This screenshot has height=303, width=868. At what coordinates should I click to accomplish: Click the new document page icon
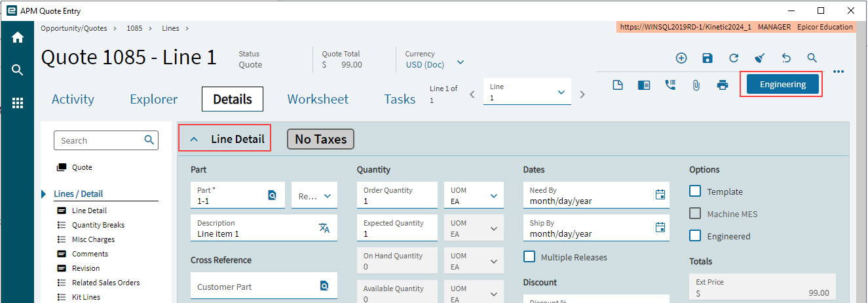click(x=617, y=85)
